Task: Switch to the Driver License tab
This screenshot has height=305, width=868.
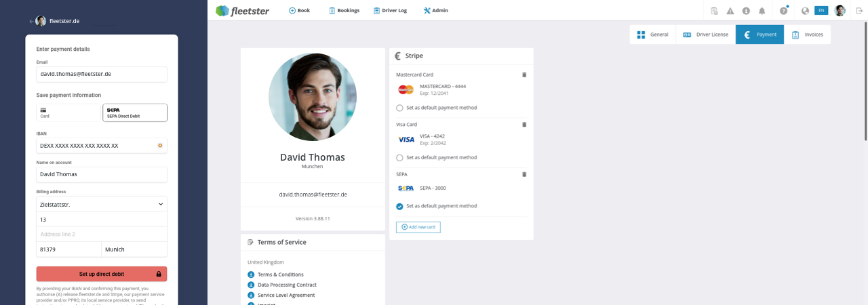Action: [705, 35]
